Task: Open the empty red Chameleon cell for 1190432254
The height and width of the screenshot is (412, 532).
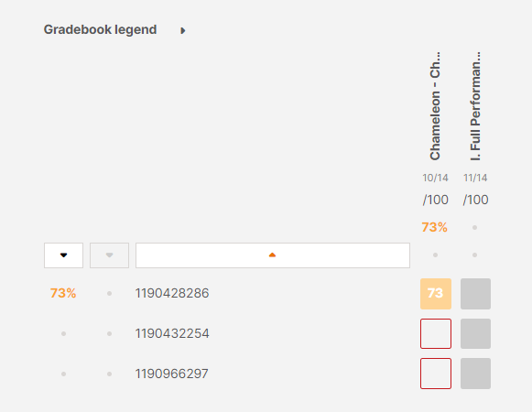Action: pos(436,333)
